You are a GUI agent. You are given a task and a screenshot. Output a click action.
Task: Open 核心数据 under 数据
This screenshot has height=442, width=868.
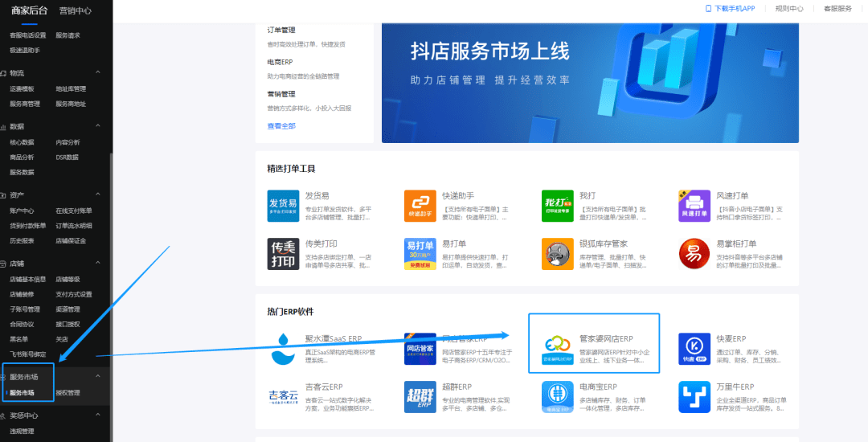[x=23, y=143]
